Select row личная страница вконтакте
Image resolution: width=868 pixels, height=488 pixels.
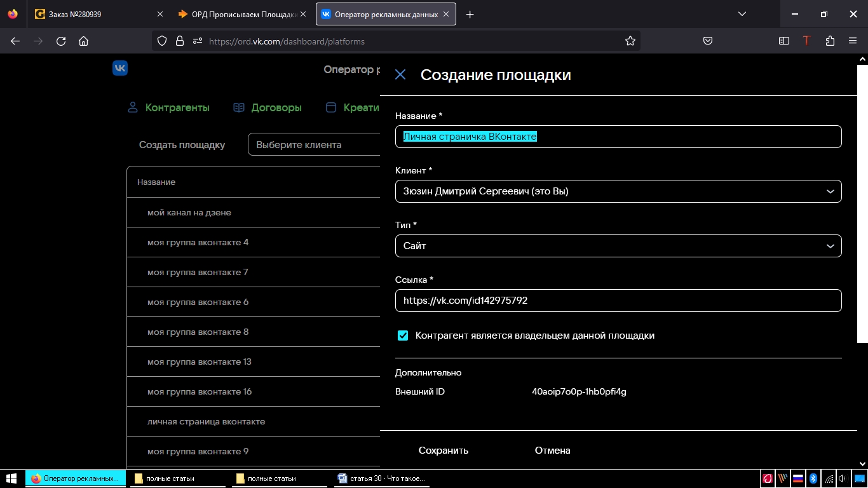(254, 421)
